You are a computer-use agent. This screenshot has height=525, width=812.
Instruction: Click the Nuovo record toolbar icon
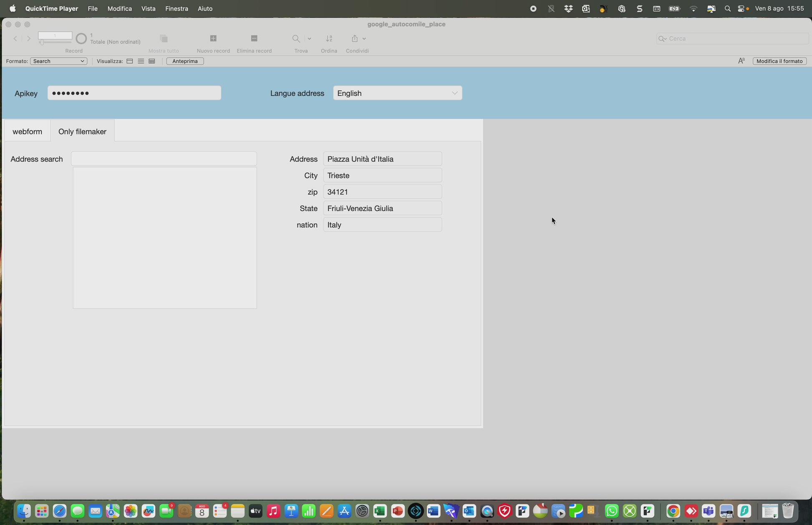click(x=213, y=38)
